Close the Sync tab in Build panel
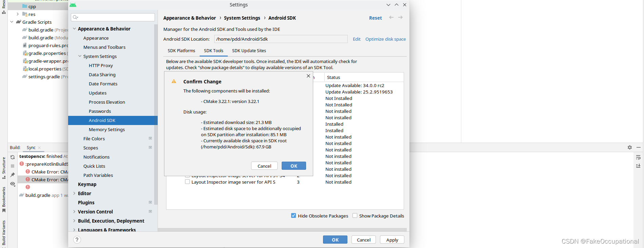 [39, 148]
